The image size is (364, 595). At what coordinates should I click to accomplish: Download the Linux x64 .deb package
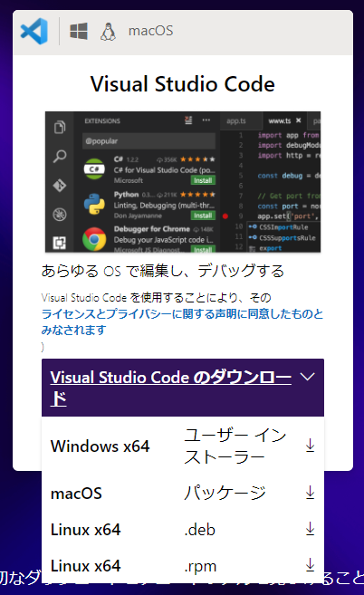pos(310,529)
